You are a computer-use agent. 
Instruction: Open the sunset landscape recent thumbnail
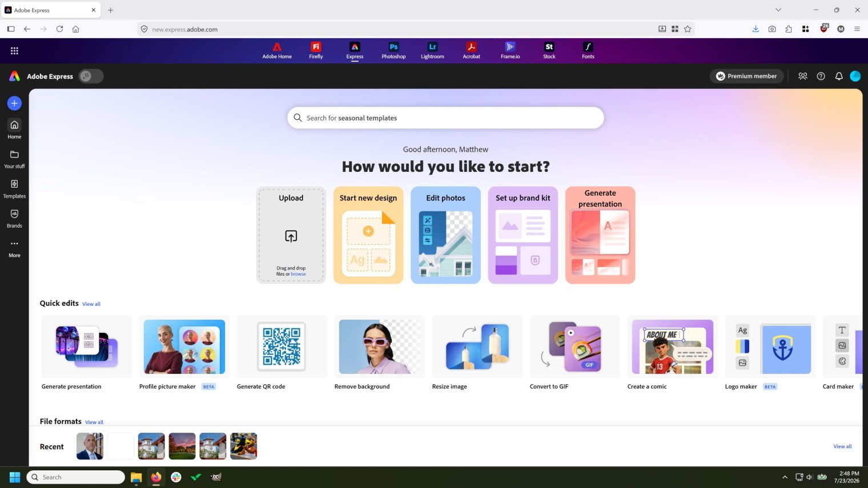click(182, 446)
